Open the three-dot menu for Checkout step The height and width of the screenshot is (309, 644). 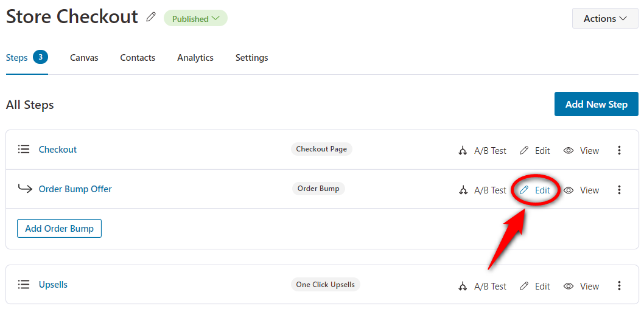pos(620,150)
